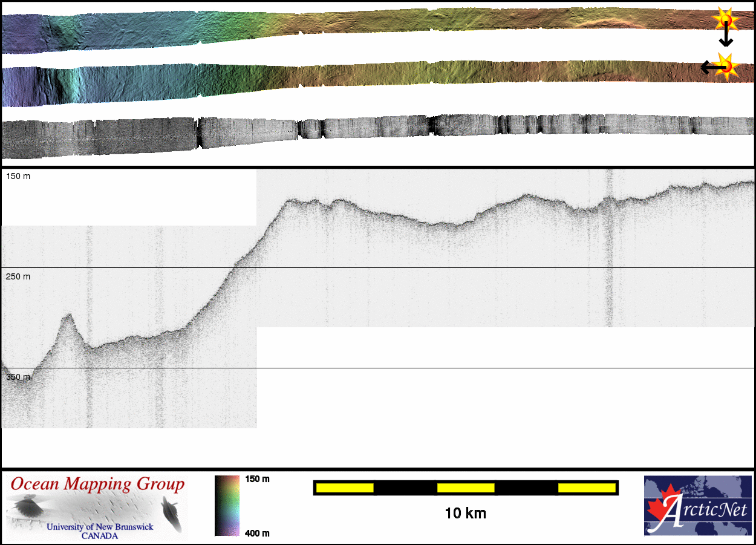This screenshot has width=756, height=545.
Task: Click the 400 m label beside the color legend
Action: pos(257,533)
